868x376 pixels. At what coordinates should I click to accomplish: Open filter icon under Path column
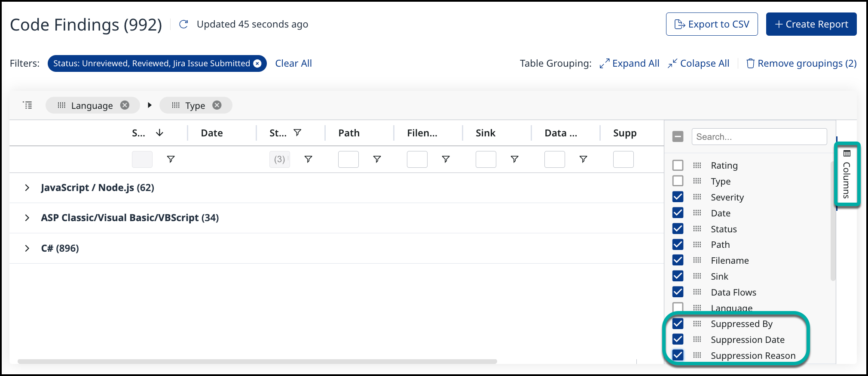pyautogui.click(x=377, y=160)
